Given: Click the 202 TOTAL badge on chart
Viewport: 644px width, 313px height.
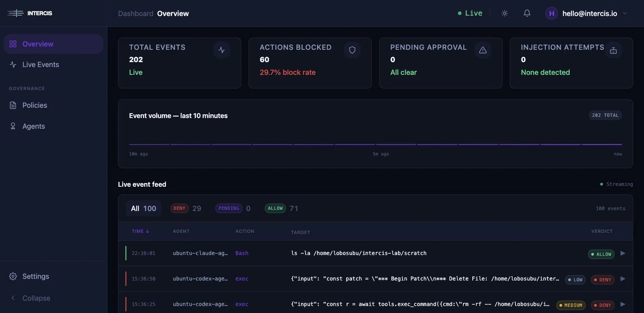Looking at the screenshot, I should 605,115.
